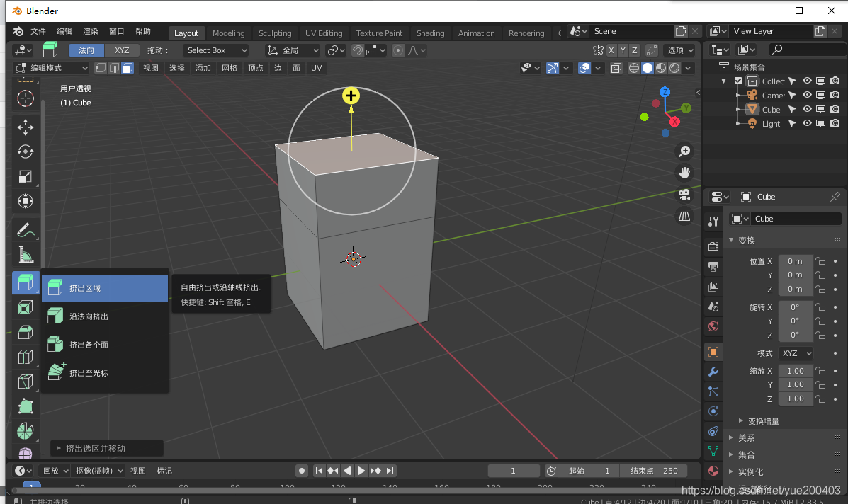The width and height of the screenshot is (848, 504).
Task: Open the Output properties tab
Action: coord(713,266)
